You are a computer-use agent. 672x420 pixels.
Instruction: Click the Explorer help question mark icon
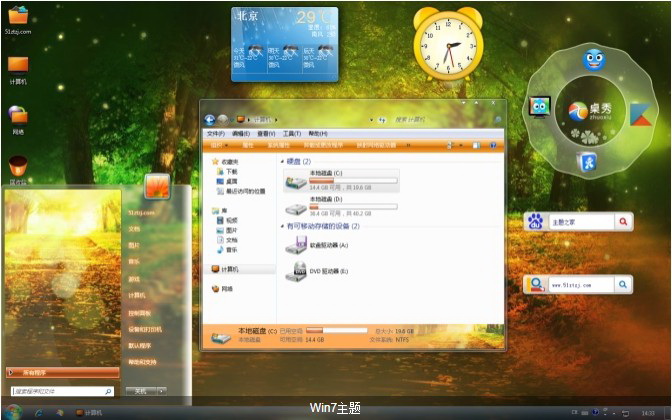coord(493,145)
